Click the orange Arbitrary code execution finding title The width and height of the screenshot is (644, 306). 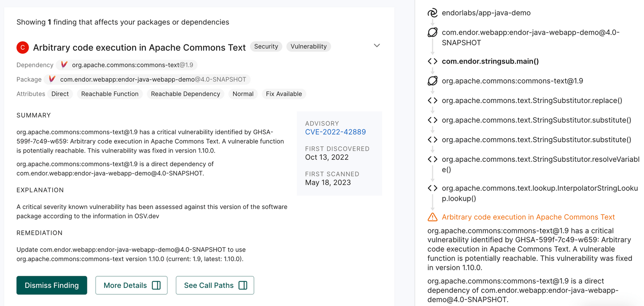(x=528, y=217)
